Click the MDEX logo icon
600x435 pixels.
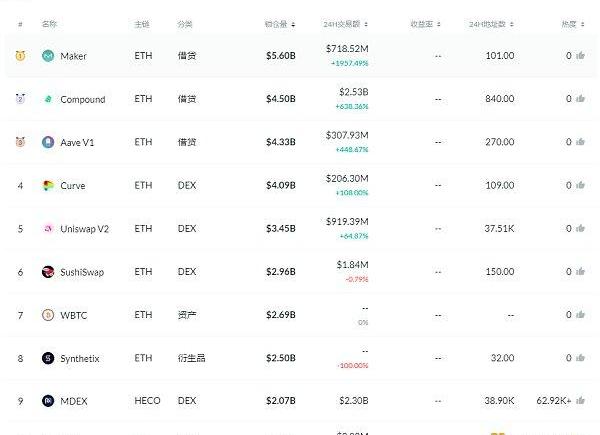coord(48,401)
